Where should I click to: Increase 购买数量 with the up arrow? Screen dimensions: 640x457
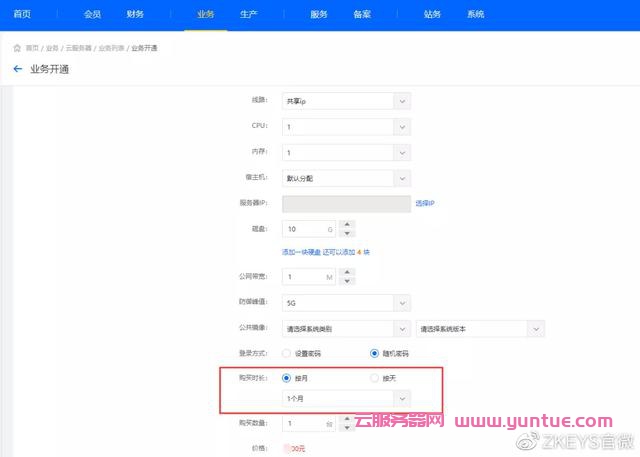click(345, 420)
